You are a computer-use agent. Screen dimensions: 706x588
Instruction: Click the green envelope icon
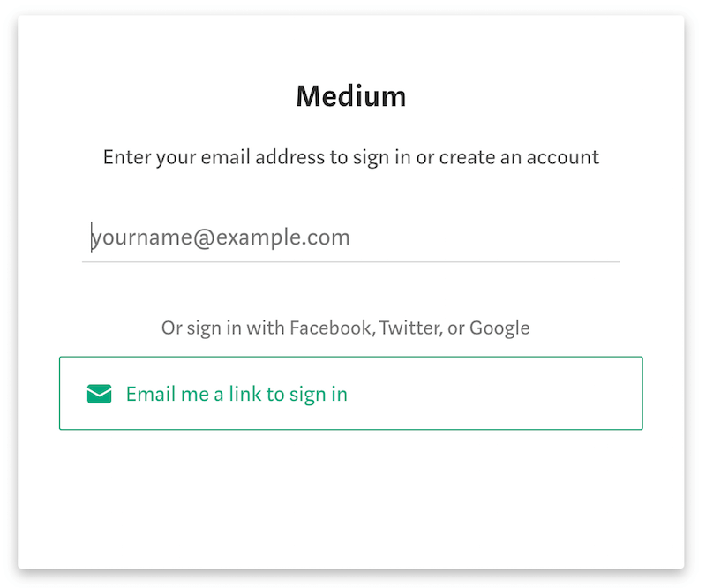99,394
